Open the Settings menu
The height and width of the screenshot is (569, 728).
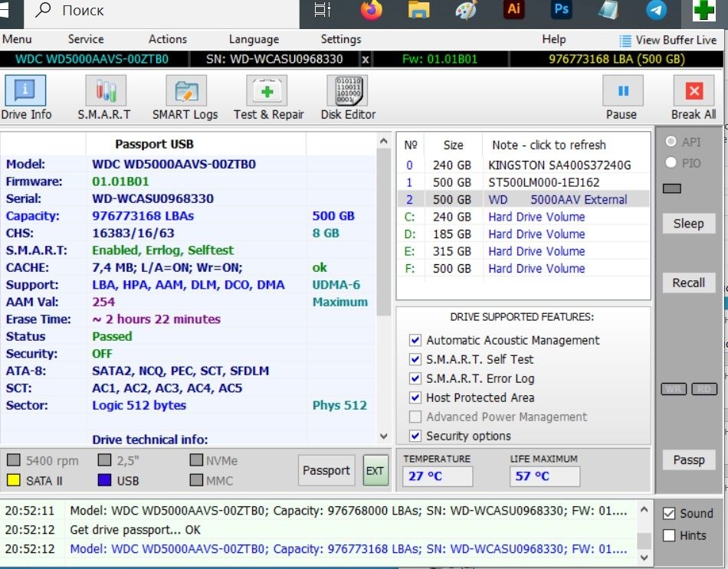341,39
